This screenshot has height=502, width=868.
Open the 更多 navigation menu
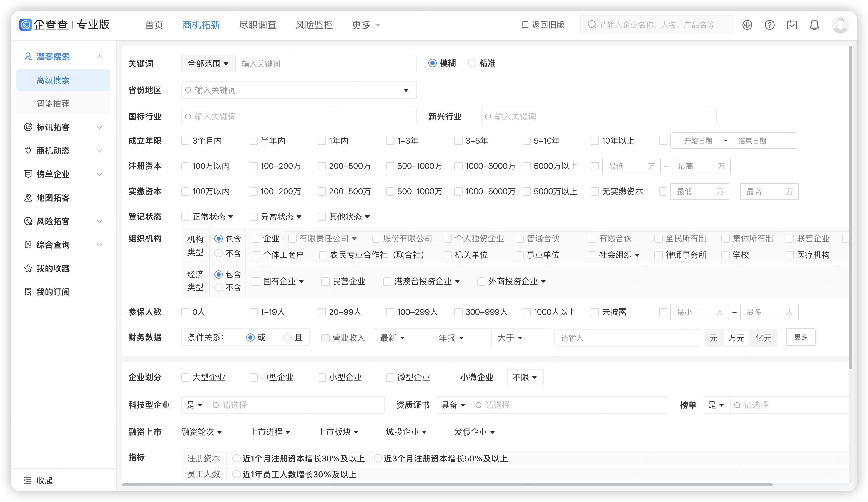[366, 25]
